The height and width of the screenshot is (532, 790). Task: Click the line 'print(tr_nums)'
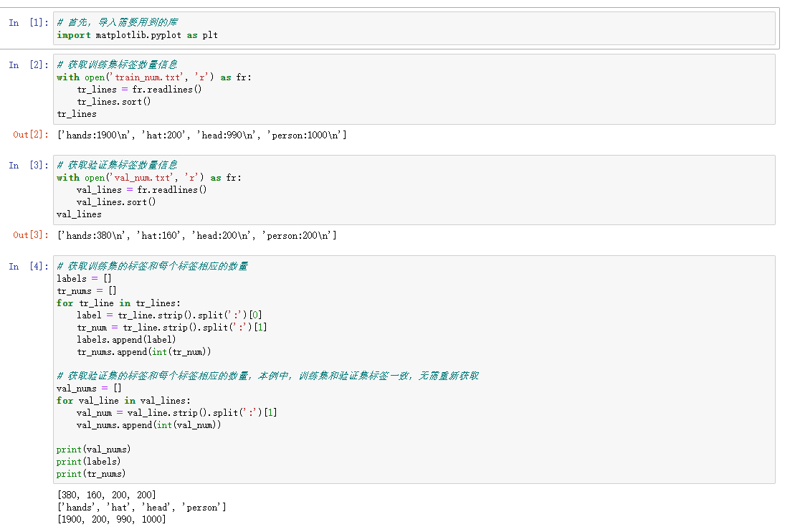[x=91, y=473]
